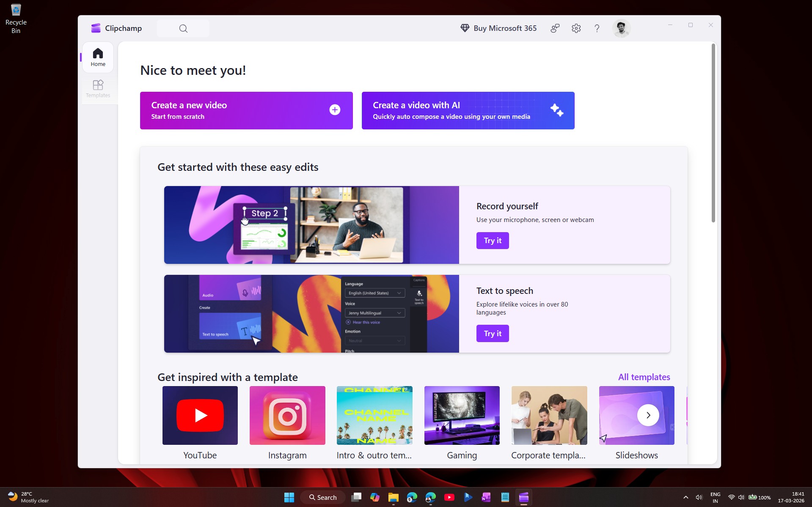Image resolution: width=812 pixels, height=507 pixels.
Task: Switch to the Templates tab
Action: point(98,88)
